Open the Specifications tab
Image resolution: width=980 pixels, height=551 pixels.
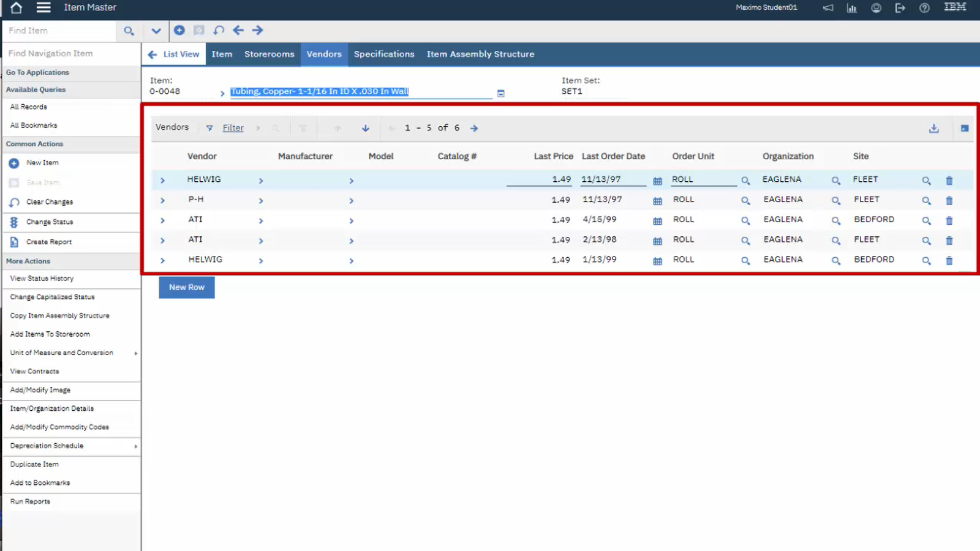pos(384,54)
